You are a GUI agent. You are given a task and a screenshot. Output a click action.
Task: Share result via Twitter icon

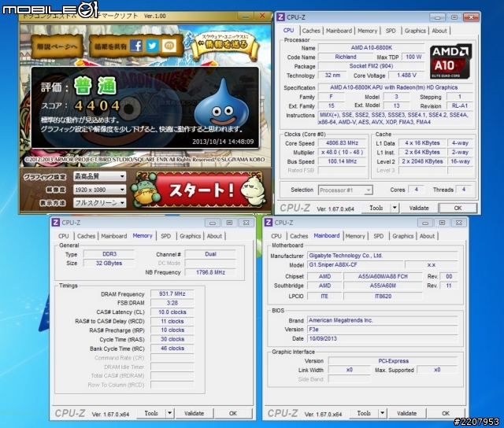tap(152, 46)
